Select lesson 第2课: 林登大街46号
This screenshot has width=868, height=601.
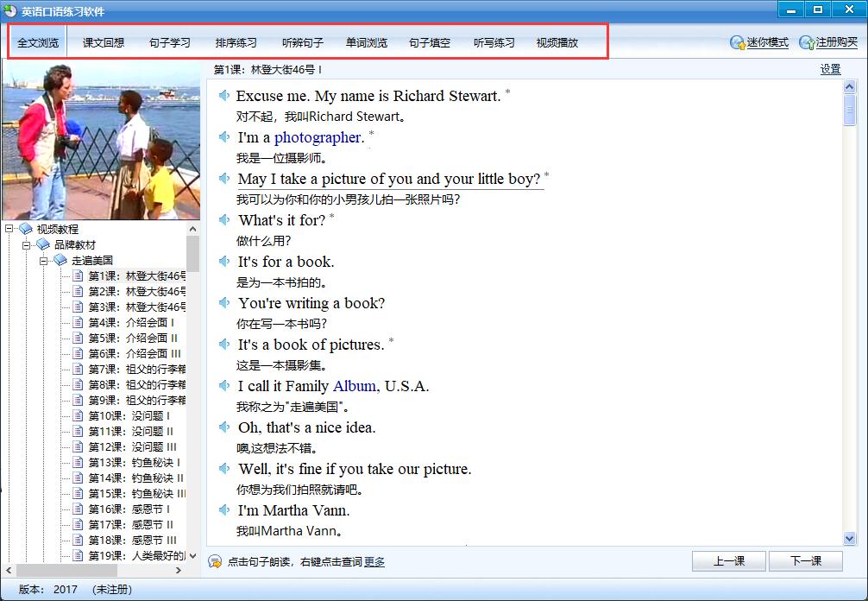(x=136, y=291)
